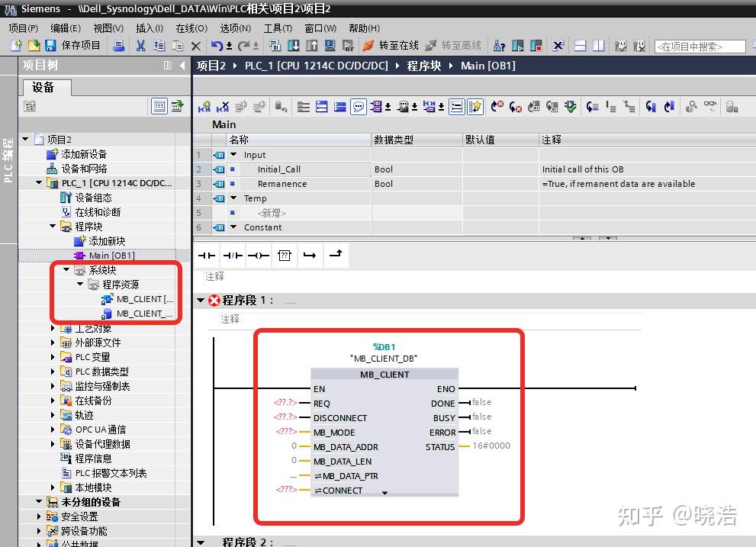
Task: Click 程序块 in the breadcrumb path
Action: [x=424, y=66]
